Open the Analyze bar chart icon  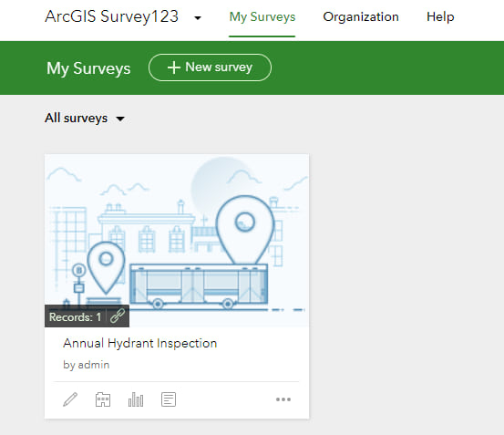[x=136, y=399]
